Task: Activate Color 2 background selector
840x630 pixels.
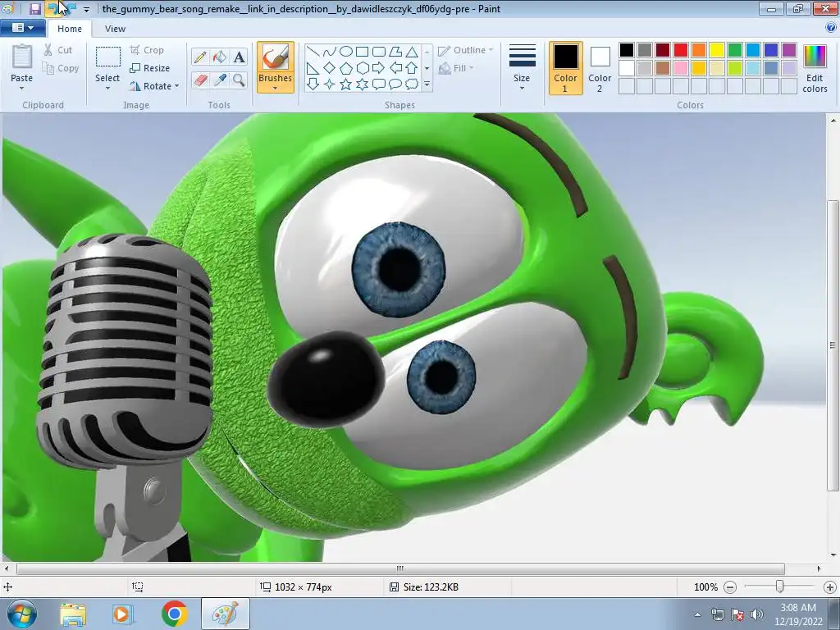Action: (x=600, y=68)
